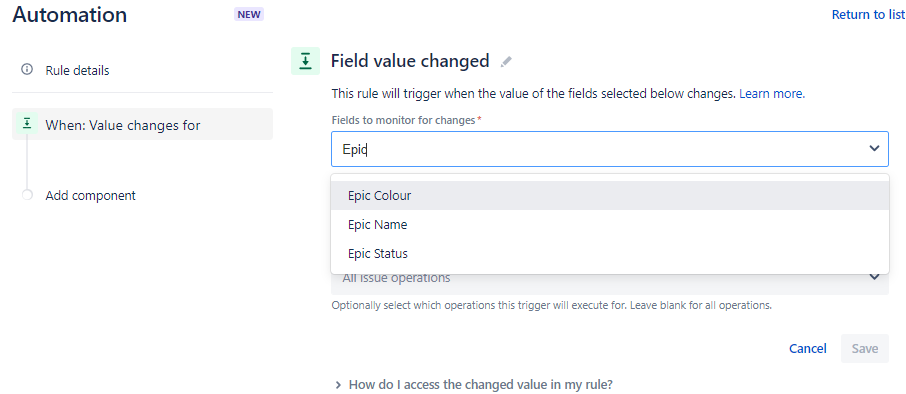Open the All issue operations dropdown chevron
Image resolution: width=906 pixels, height=394 pixels.
click(874, 277)
